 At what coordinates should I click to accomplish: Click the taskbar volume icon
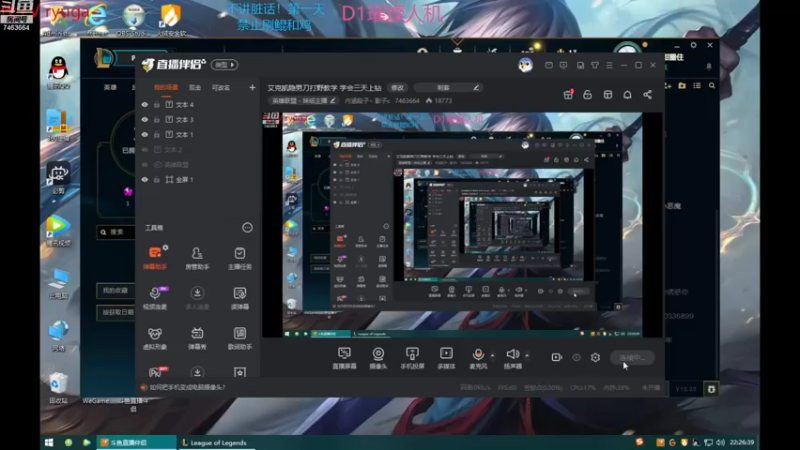[720, 442]
